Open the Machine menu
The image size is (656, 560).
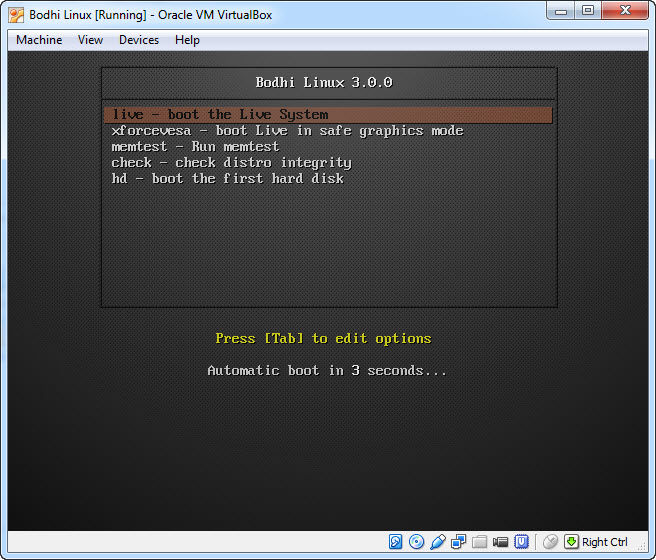point(39,40)
